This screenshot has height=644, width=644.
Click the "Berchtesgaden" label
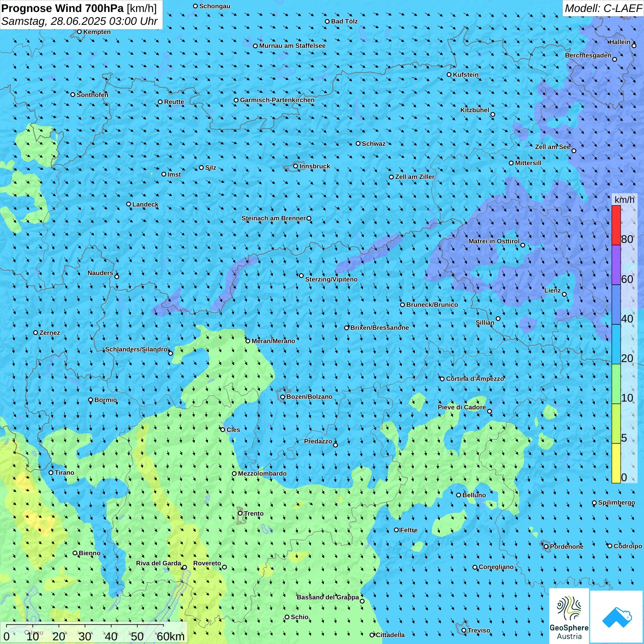coord(588,55)
